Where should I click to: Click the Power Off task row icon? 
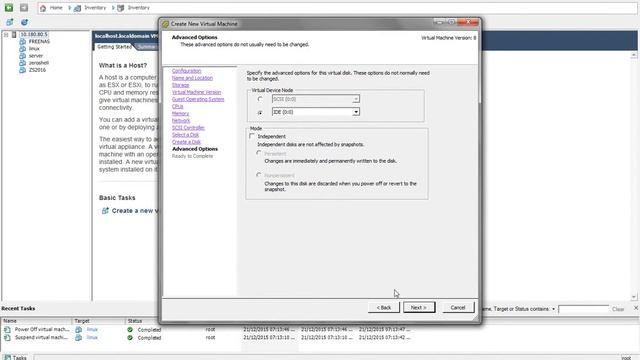point(7,329)
